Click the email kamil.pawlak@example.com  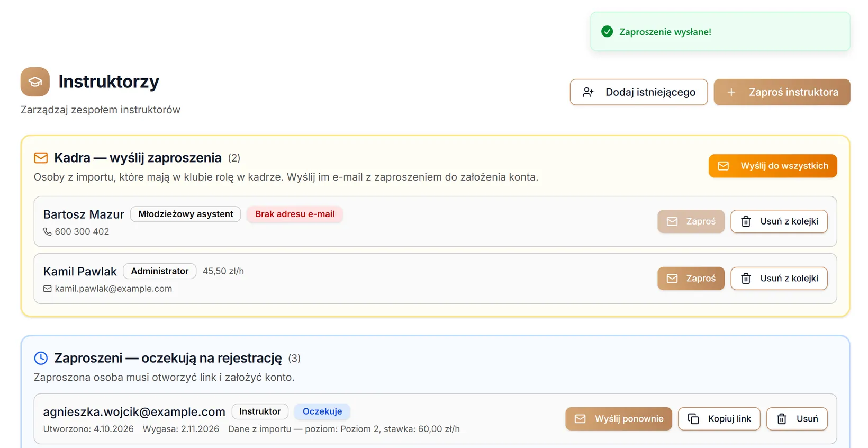113,289
